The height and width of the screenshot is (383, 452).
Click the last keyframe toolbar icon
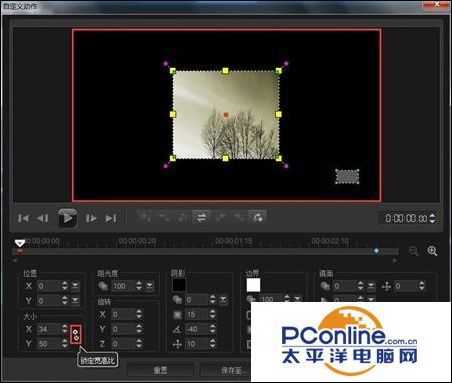(258, 218)
